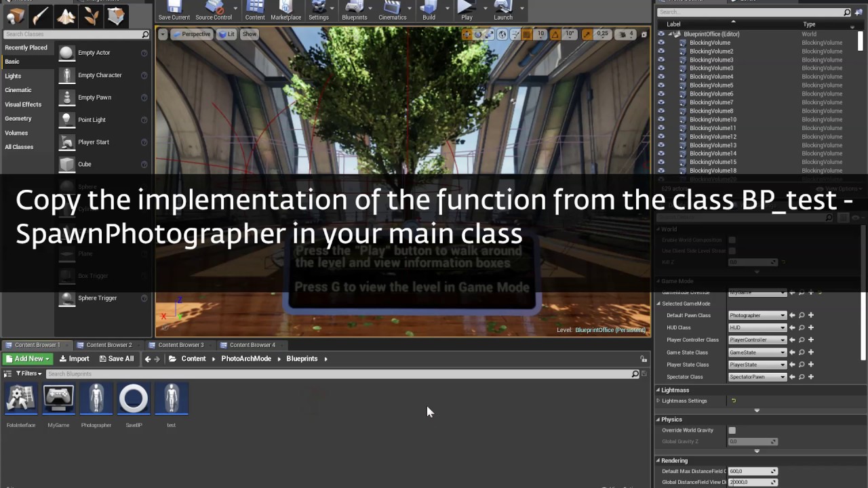Collapse the Rendering section
868x488 pixels.
(657, 461)
